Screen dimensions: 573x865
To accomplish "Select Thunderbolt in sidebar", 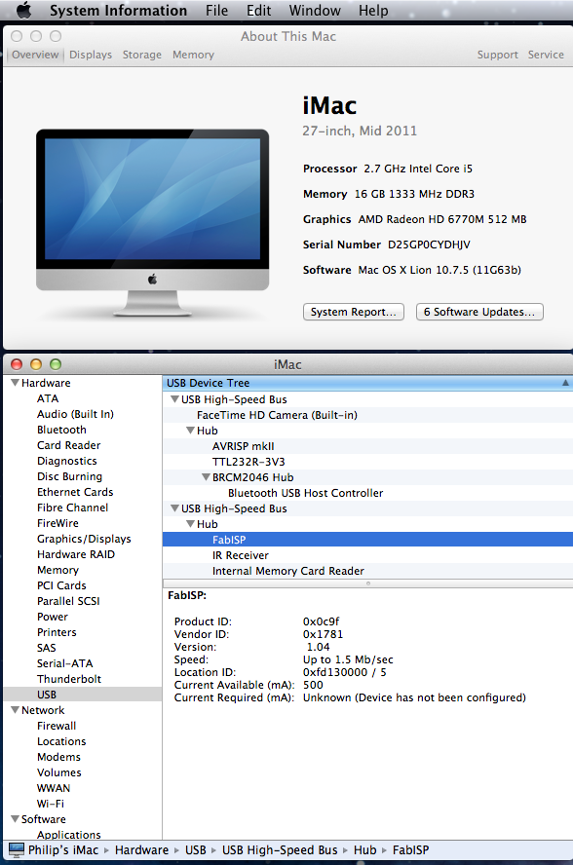I will coord(69,679).
